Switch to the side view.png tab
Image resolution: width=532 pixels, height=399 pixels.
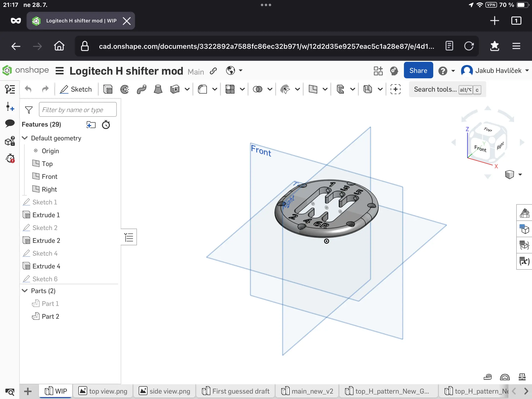[x=165, y=391]
